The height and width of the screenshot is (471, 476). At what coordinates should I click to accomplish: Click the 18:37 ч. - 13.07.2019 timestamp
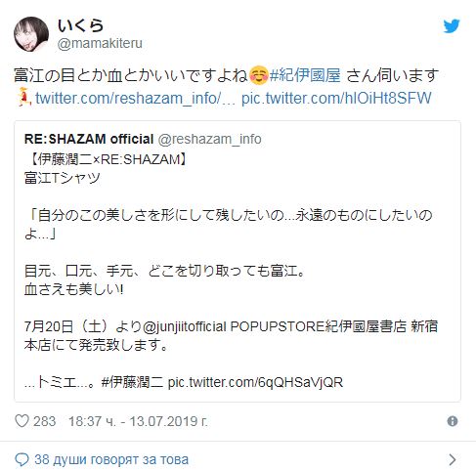[138, 421]
